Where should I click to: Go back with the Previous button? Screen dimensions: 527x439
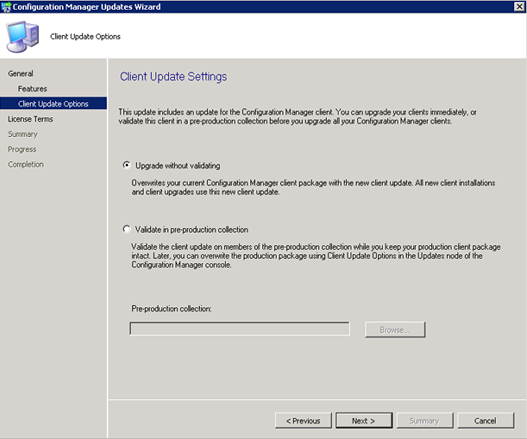point(303,421)
